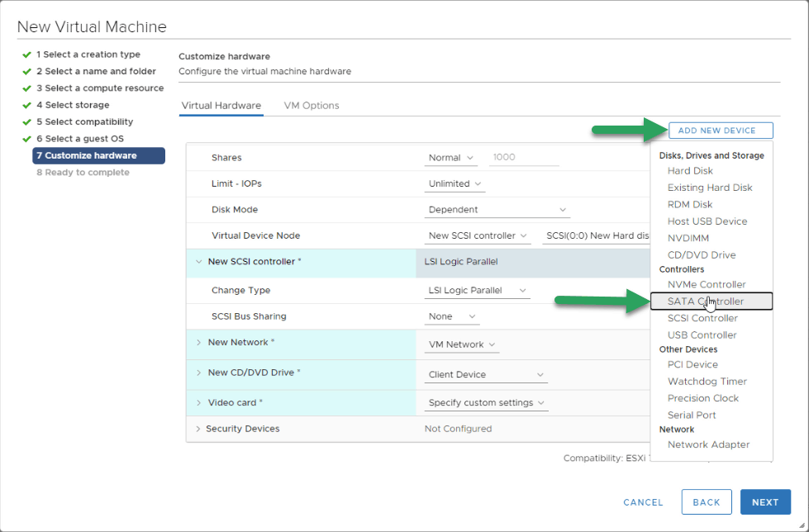Open the SCSI Bus Sharing dropdown

coord(452,317)
